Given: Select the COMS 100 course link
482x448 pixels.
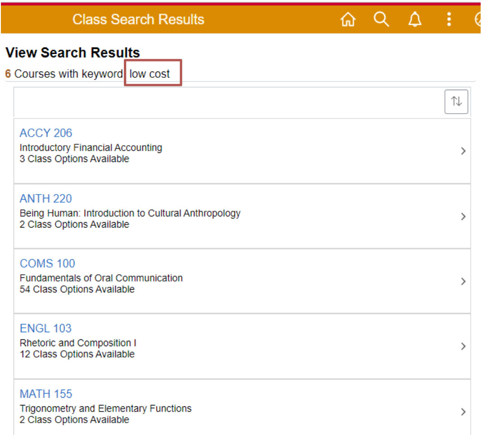Looking at the screenshot, I should 47,263.
